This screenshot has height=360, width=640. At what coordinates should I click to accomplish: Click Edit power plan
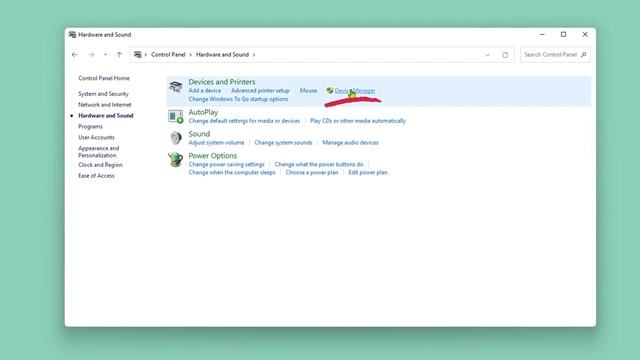coord(368,173)
